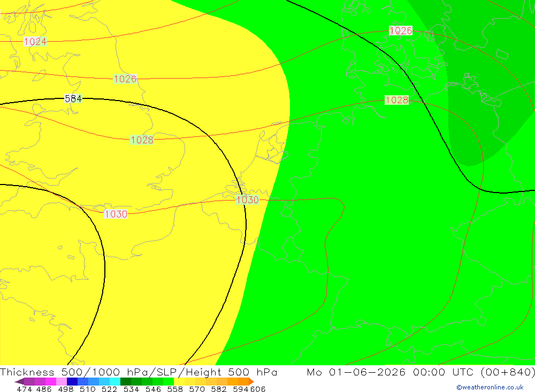Click the 570 legend value
Viewport: 535px width, 392px height.
pyautogui.click(x=197, y=389)
